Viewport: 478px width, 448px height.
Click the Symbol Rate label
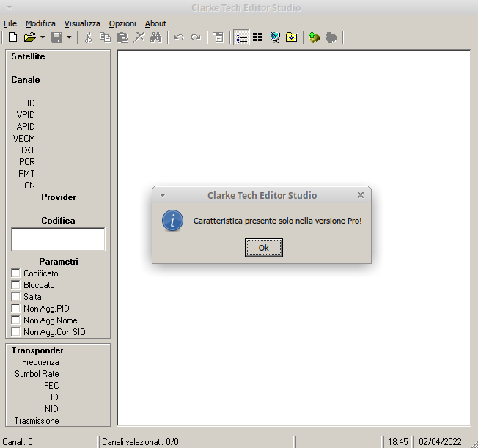[37, 374]
